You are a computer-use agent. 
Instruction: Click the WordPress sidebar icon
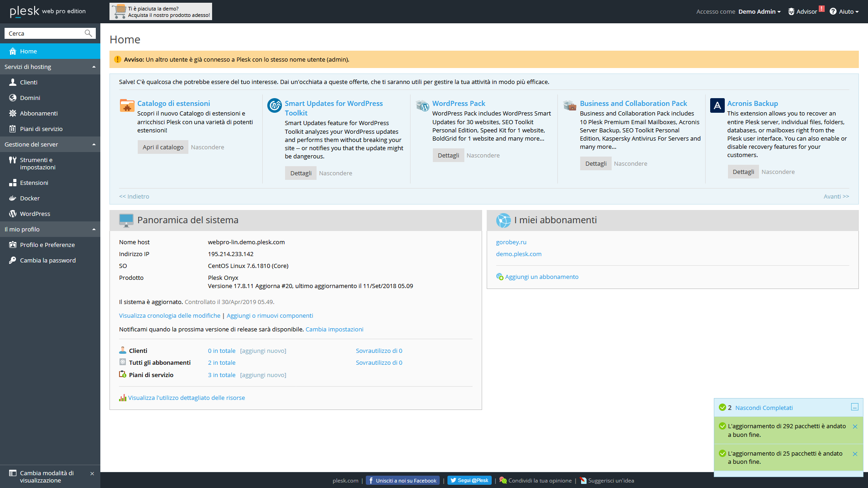point(13,214)
